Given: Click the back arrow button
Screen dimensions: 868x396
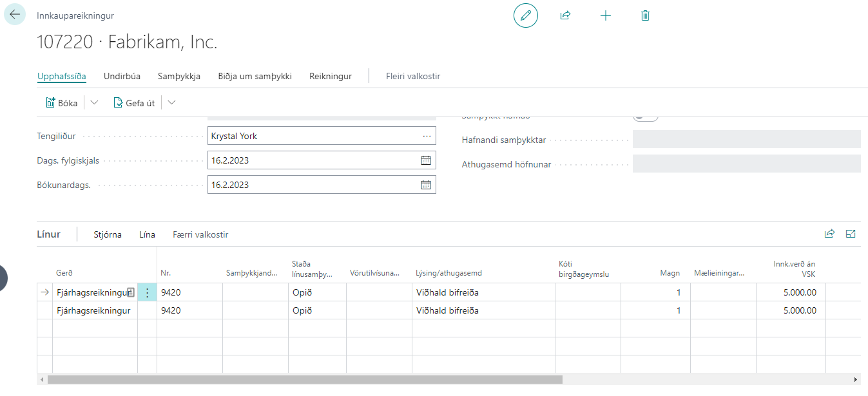Looking at the screenshot, I should tap(15, 14).
